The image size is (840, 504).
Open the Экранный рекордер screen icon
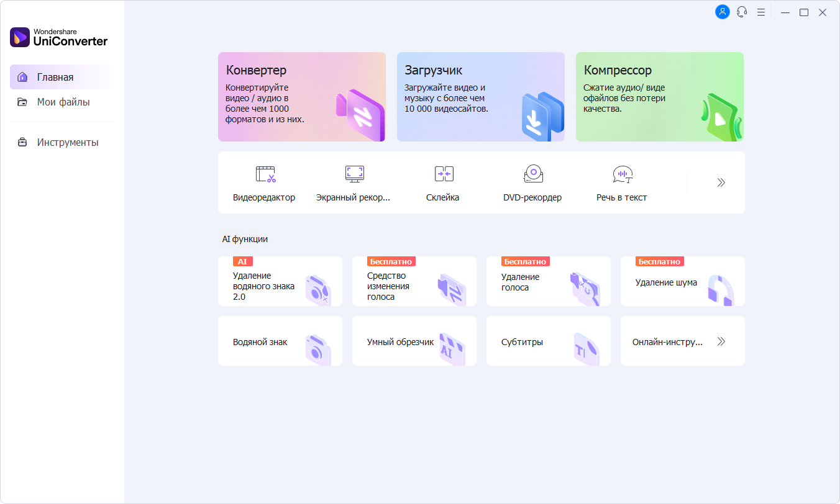[x=355, y=174]
